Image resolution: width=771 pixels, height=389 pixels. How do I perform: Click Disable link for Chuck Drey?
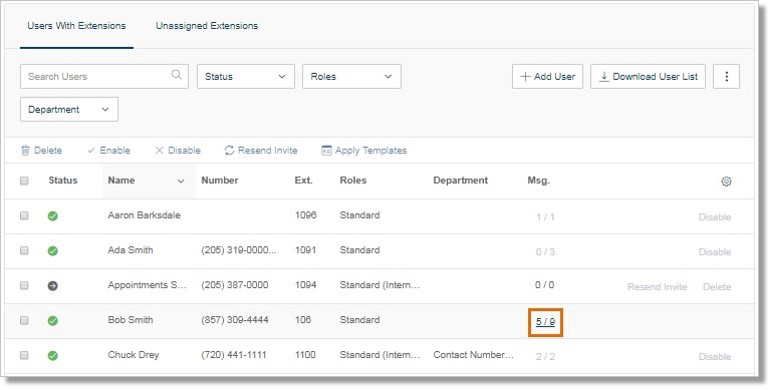tap(714, 357)
